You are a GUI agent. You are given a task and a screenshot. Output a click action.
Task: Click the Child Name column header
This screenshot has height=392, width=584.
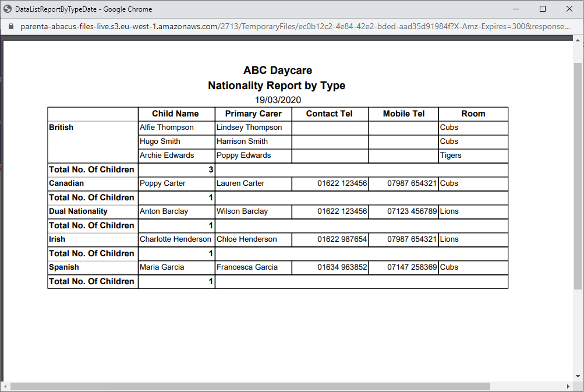[175, 114]
